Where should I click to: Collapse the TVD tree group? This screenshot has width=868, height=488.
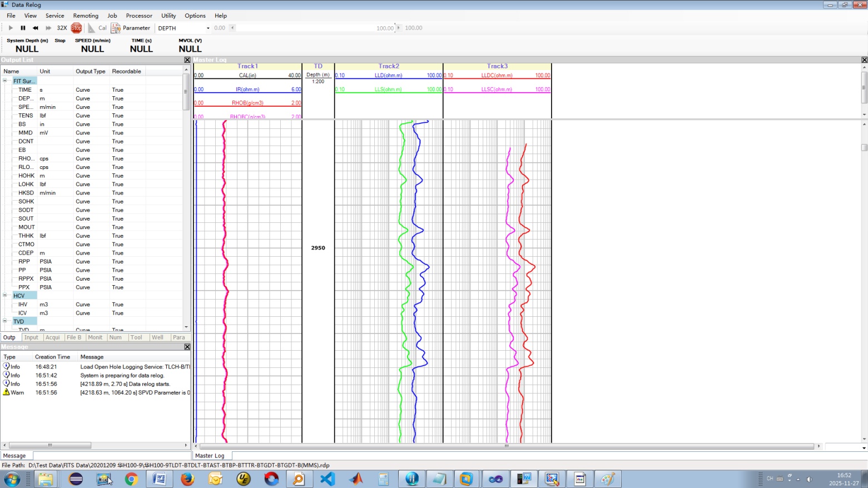tap(5, 321)
